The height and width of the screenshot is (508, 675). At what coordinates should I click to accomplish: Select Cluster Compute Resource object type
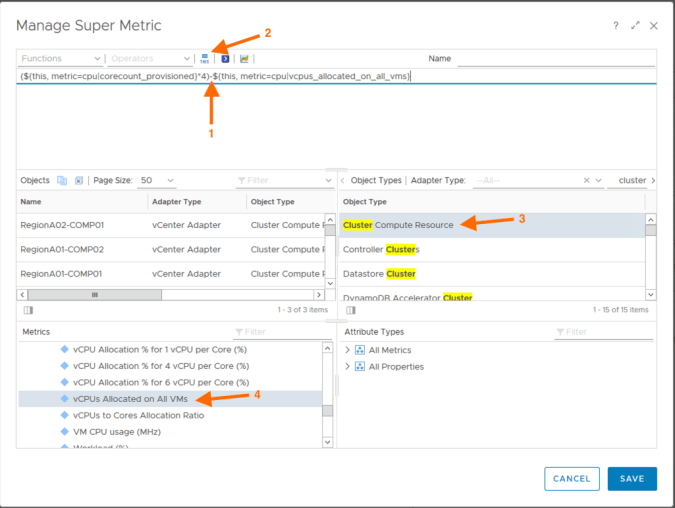pyautogui.click(x=398, y=225)
